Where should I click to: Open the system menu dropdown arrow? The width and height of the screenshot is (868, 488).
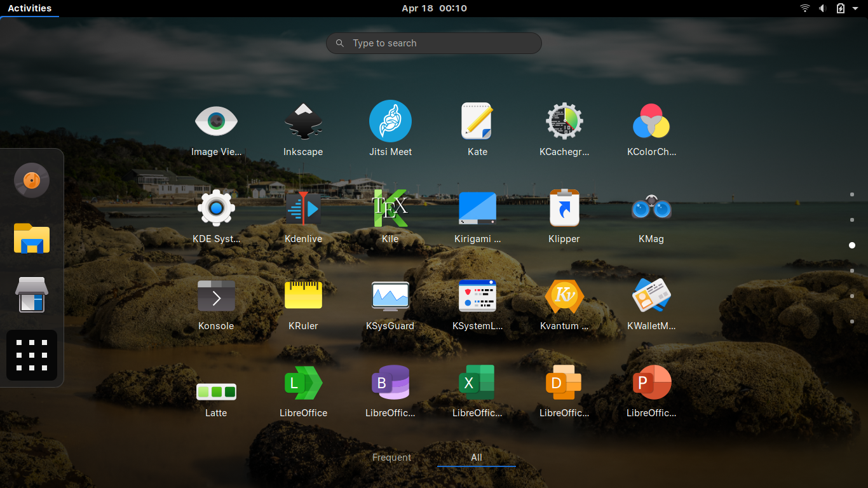coord(855,8)
